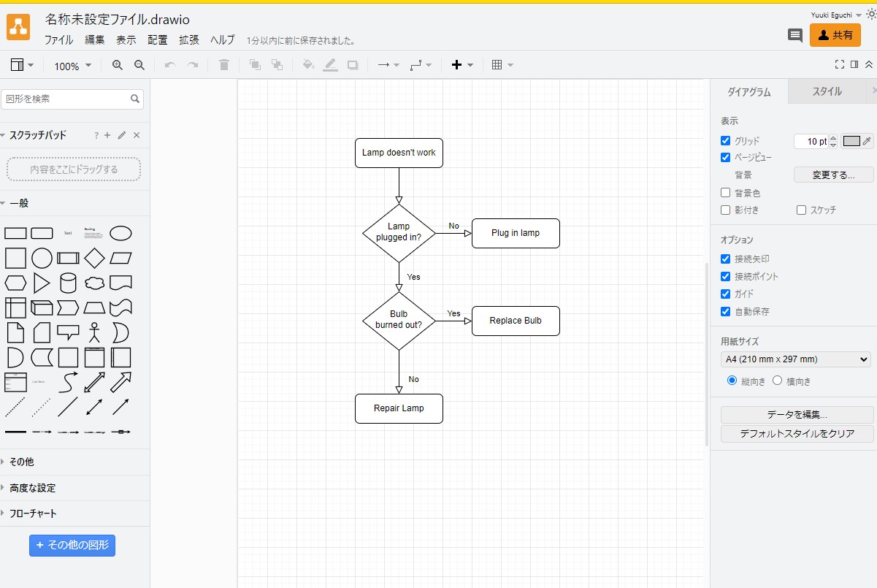The width and height of the screenshot is (877, 588).
Task: Open the A4 paper size dropdown
Action: 795,359
